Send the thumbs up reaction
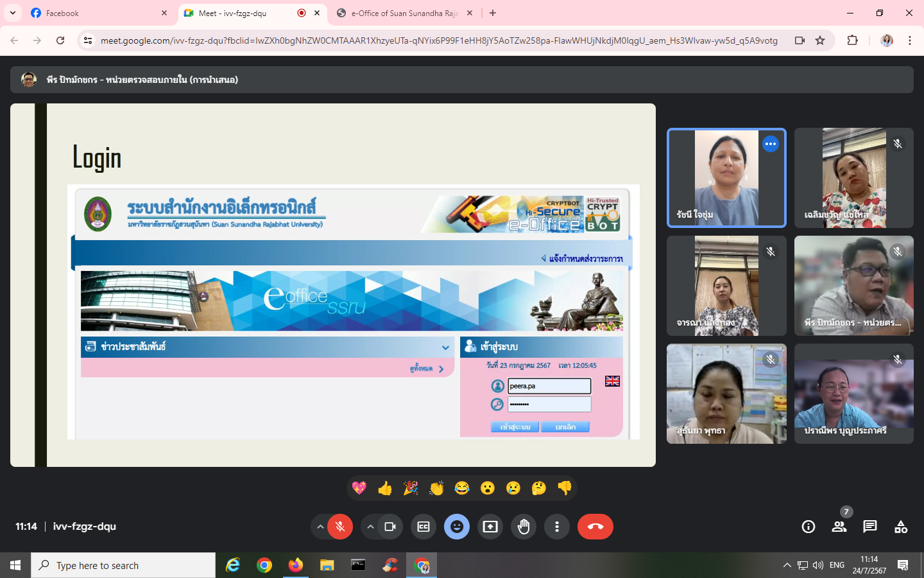The height and width of the screenshot is (578, 924). [385, 489]
